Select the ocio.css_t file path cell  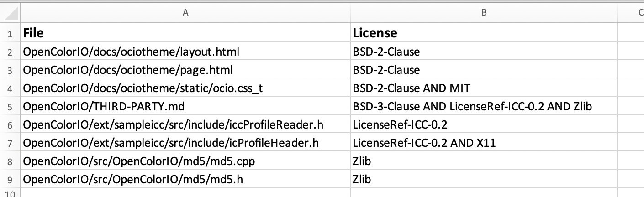[185, 88]
